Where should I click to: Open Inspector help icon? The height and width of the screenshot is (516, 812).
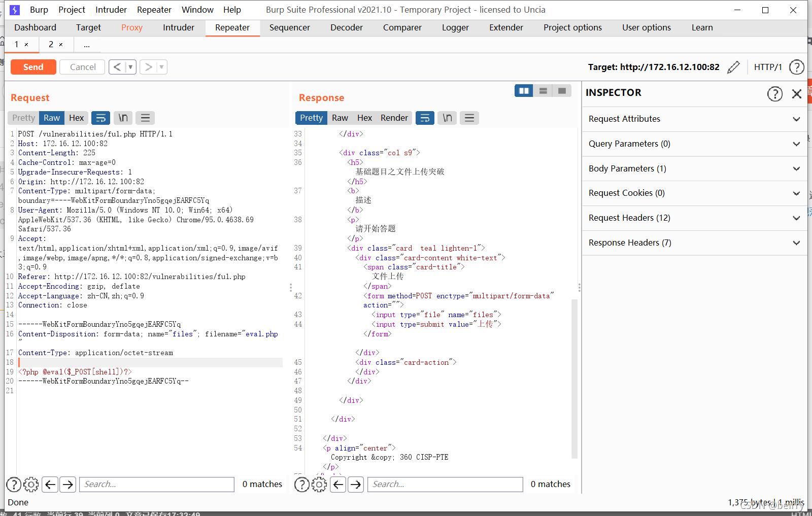775,93
